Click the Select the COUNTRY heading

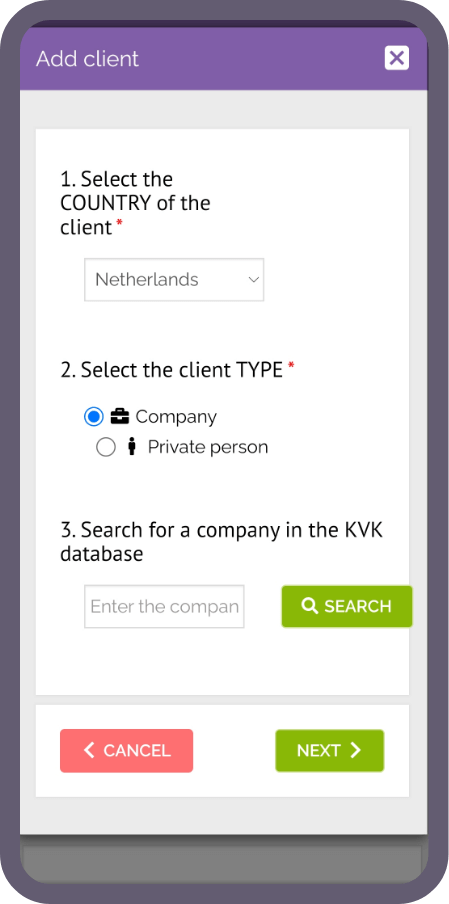(x=135, y=204)
